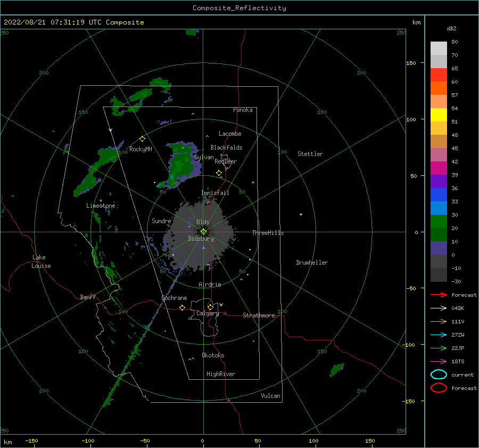Click the Ponoka town label
479x448 pixels.
coord(243,110)
